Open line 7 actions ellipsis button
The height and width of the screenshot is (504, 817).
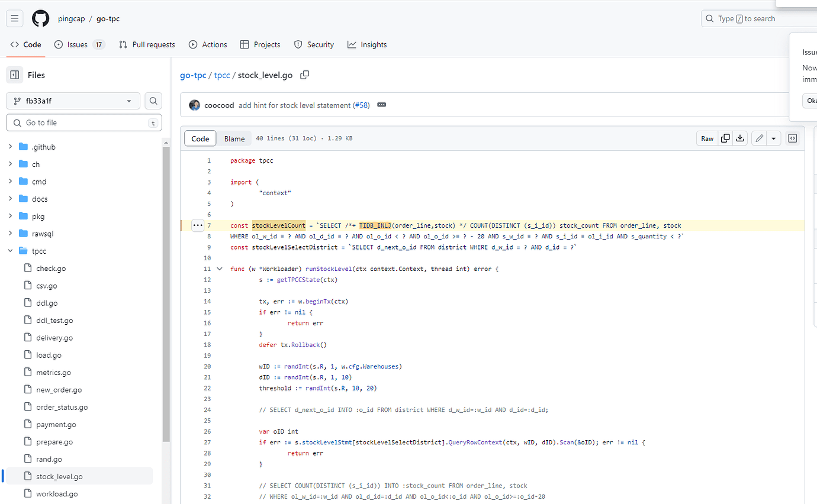[198, 225]
